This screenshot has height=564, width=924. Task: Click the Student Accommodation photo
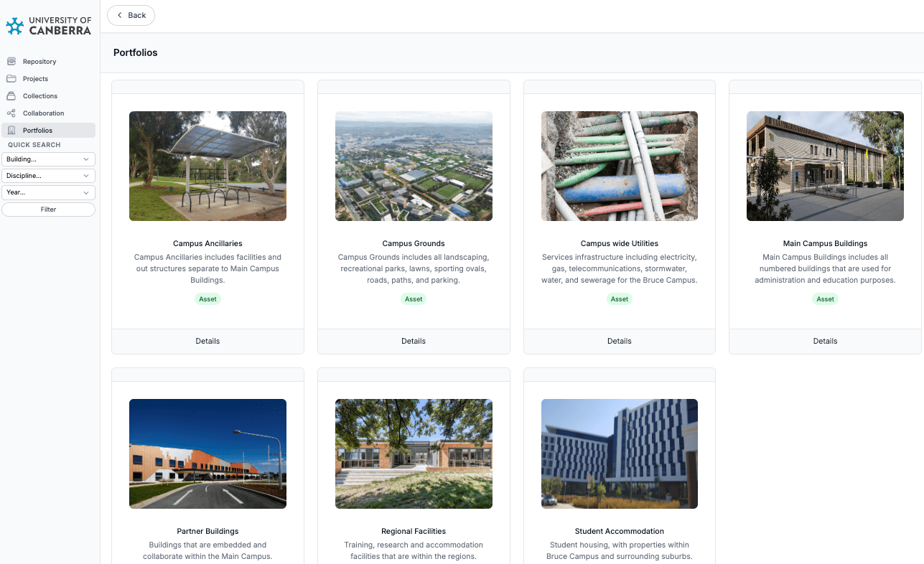(x=620, y=453)
